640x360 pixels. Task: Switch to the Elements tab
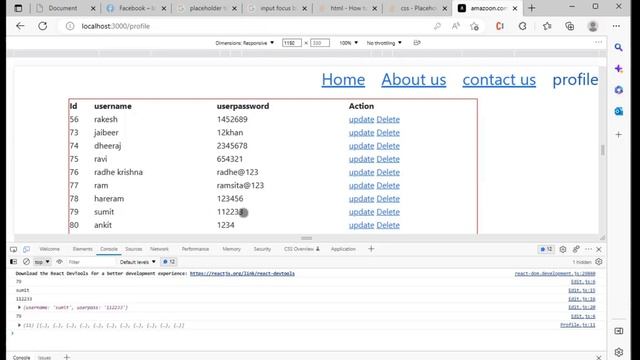click(x=82, y=249)
